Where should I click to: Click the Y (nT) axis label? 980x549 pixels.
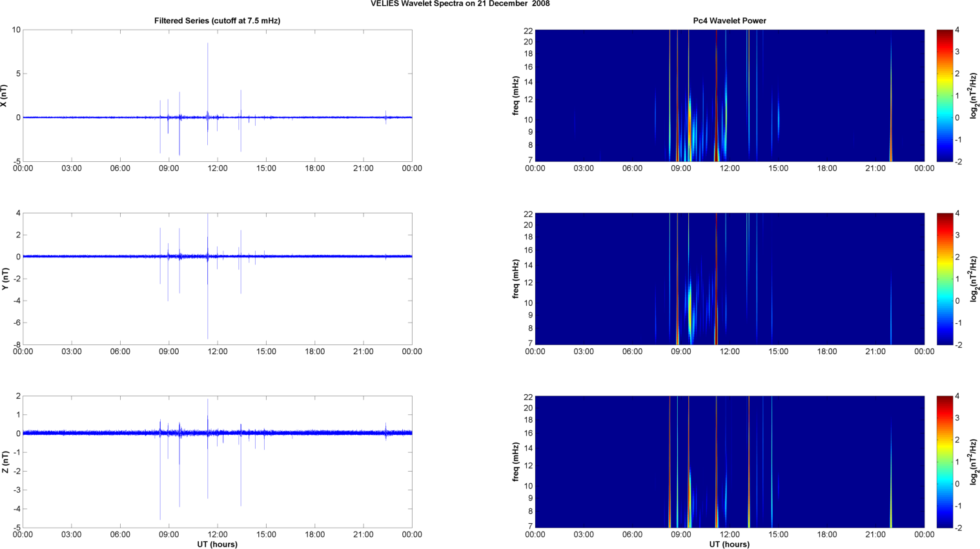click(4, 279)
